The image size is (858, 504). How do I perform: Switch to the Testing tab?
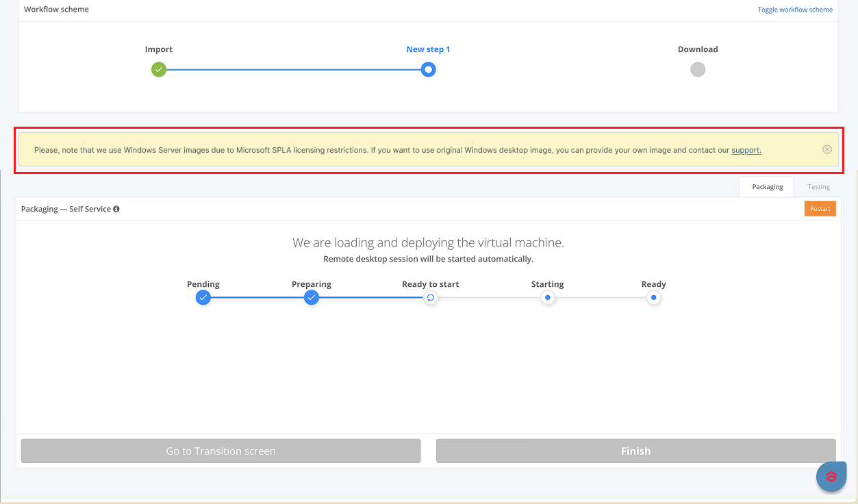pos(818,187)
